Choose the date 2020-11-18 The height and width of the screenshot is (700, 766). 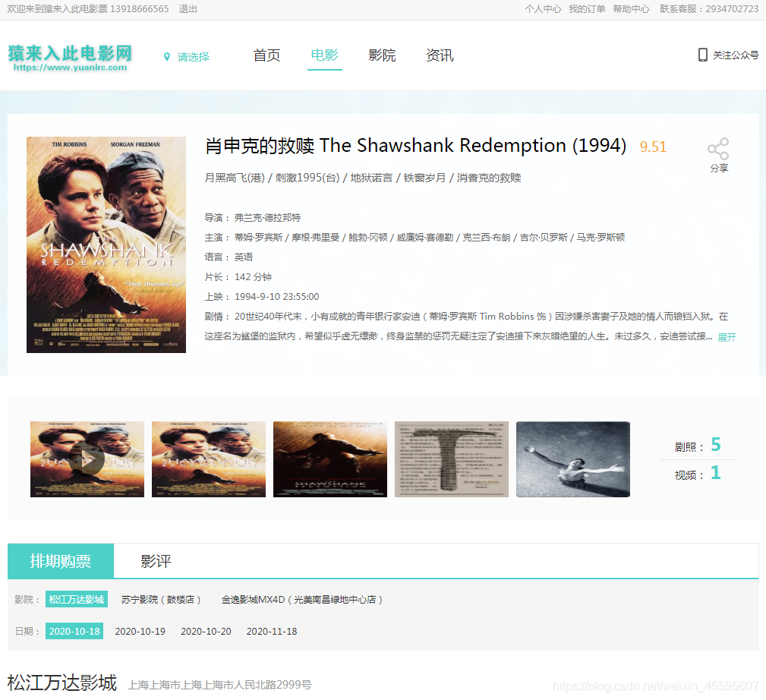(272, 631)
